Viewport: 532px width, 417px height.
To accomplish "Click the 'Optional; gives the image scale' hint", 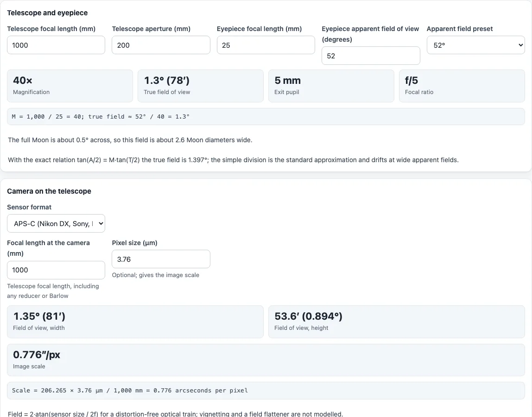I will [x=155, y=275].
